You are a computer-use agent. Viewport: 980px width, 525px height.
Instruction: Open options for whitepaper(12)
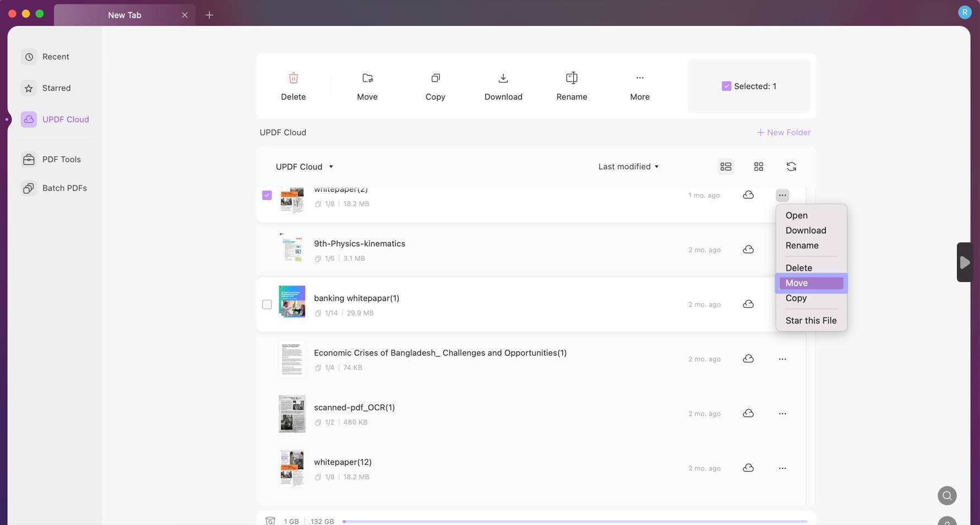(x=782, y=468)
